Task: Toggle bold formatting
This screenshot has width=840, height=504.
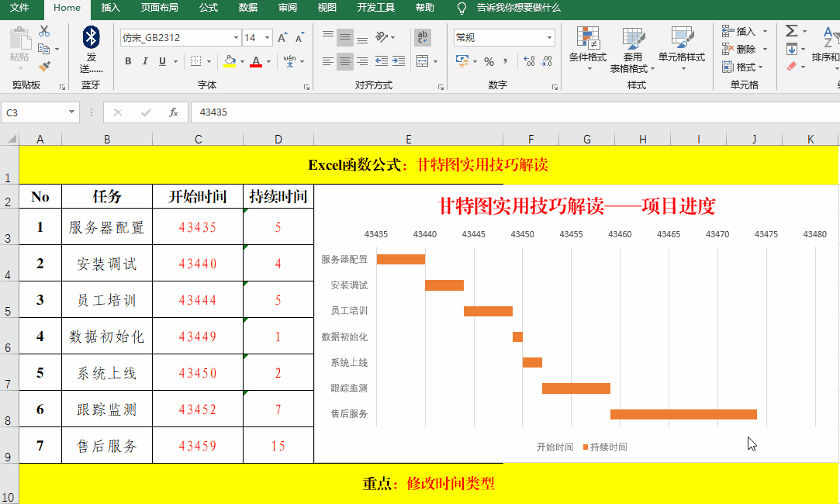Action: tap(128, 61)
